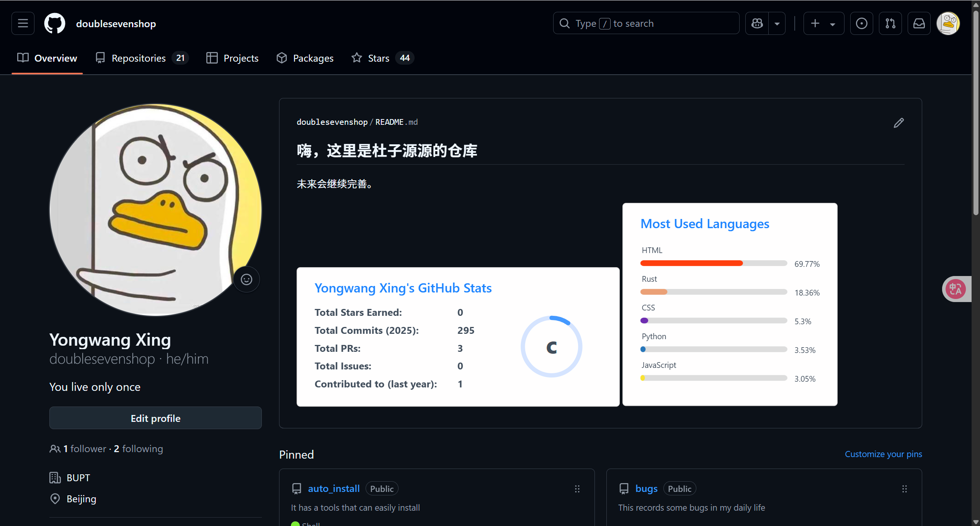Open the kebab menu on auto_install repo
The width and height of the screenshot is (980, 526).
point(577,489)
